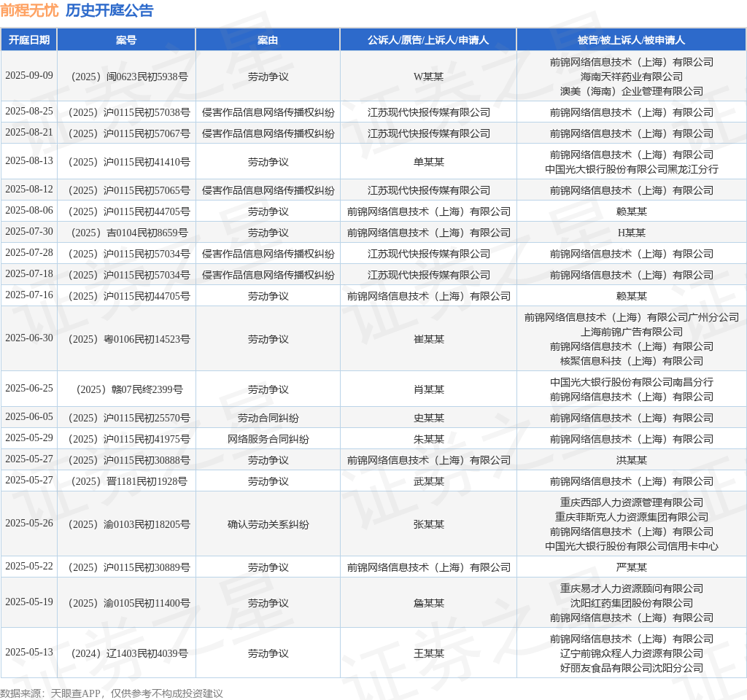The width and height of the screenshot is (747, 700).
Task: Click case cause 确认劳动关系纠纷
Action: [x=268, y=524]
